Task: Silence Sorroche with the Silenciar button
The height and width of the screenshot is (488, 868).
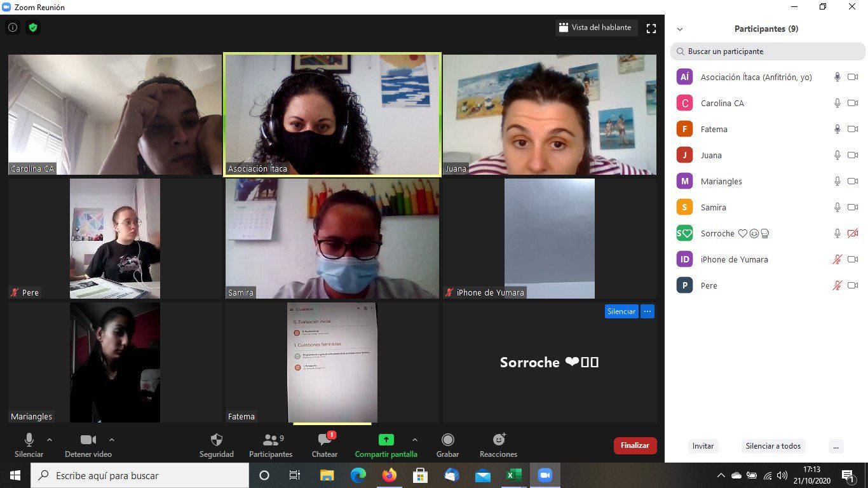Action: point(621,311)
